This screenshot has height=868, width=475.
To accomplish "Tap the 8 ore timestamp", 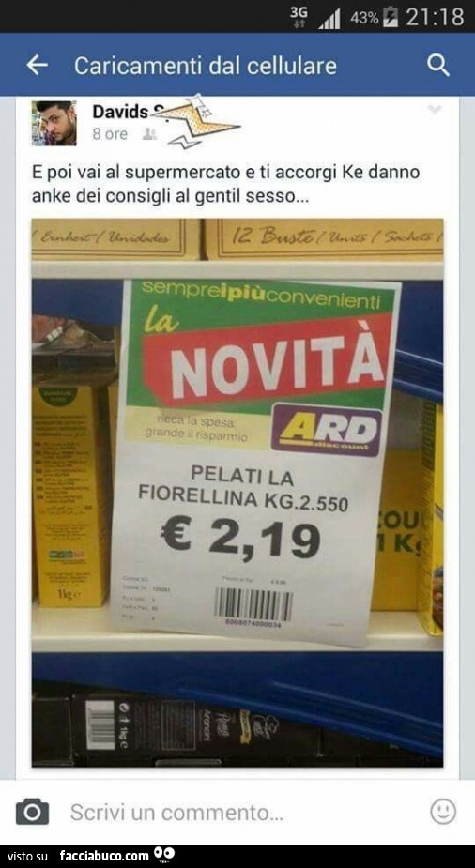I will click(110, 134).
